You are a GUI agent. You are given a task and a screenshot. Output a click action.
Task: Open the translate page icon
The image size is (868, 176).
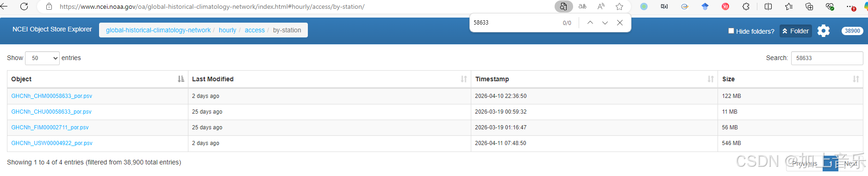tap(582, 6)
